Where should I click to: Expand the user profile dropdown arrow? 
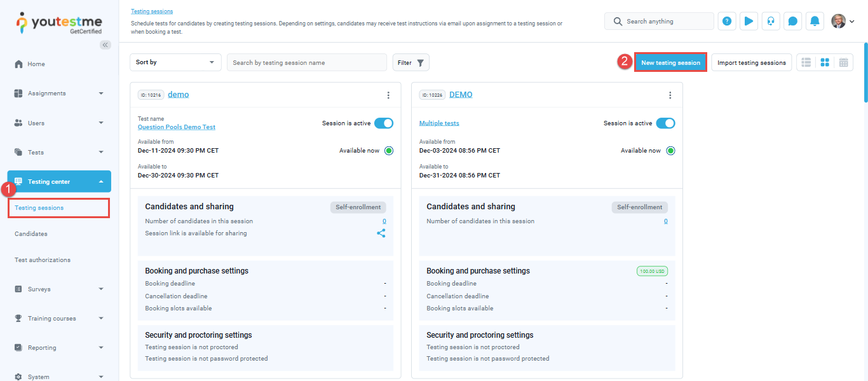coord(852,21)
